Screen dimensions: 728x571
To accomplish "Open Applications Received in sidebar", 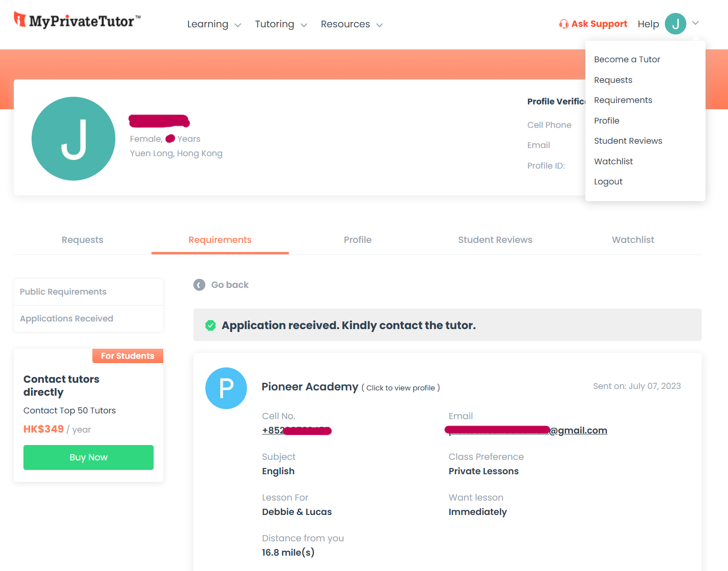I will coord(67,319).
